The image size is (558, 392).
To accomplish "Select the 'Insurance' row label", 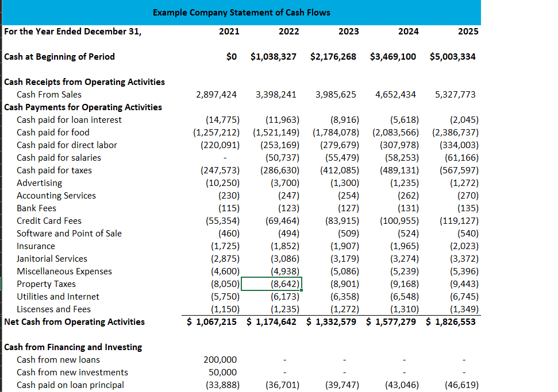I will (36, 246).
